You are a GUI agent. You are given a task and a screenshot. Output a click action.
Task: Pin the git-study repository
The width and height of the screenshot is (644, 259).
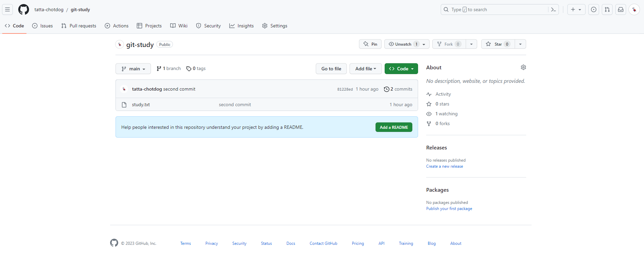pyautogui.click(x=370, y=44)
